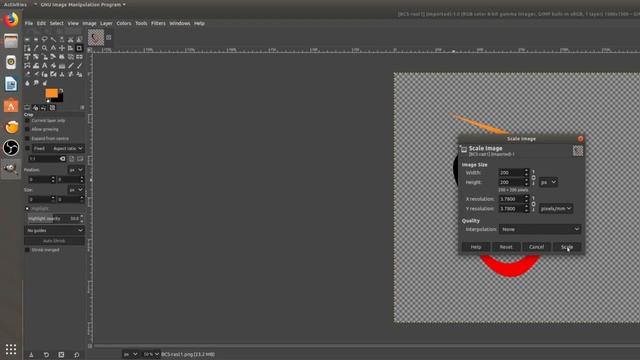Enable Expand from centre option
Image resolution: width=640 pixels, height=360 pixels.
pos(27,138)
